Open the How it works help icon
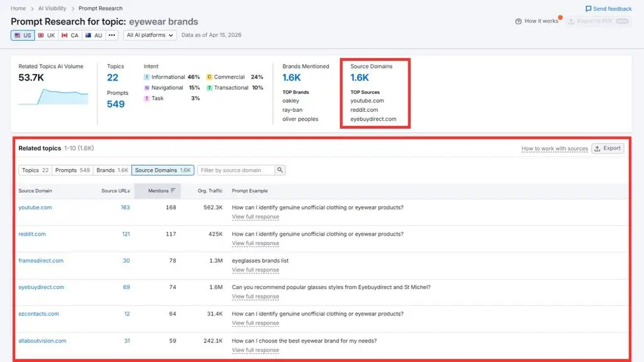The image size is (644, 362). tap(518, 21)
